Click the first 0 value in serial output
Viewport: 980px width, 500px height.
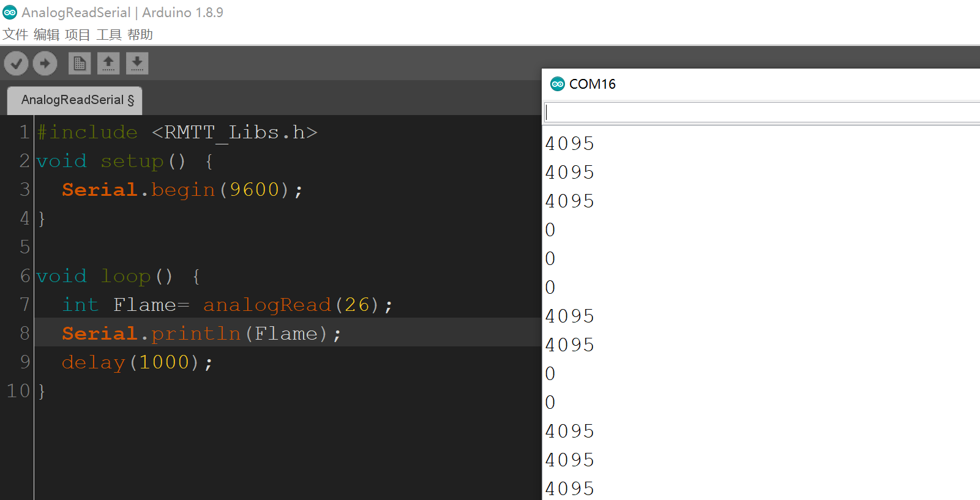(550, 229)
